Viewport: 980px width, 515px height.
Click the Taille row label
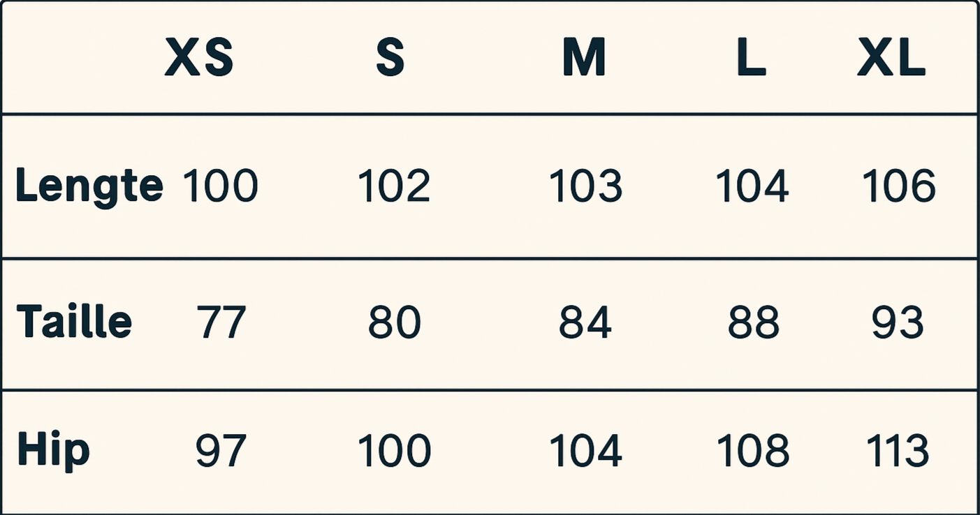point(74,322)
